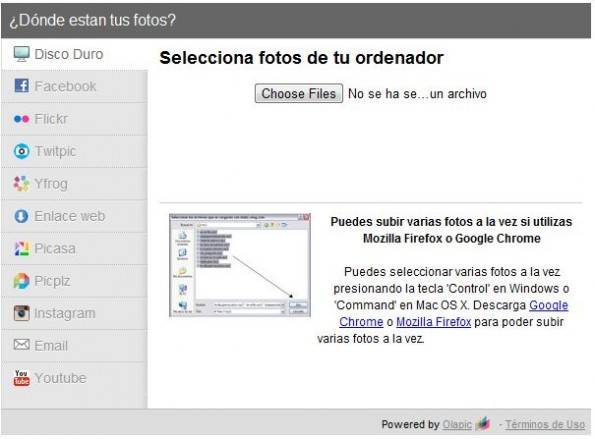This screenshot has width=595, height=439.
Task: Open the Google Chrome download link
Action: pyautogui.click(x=548, y=305)
